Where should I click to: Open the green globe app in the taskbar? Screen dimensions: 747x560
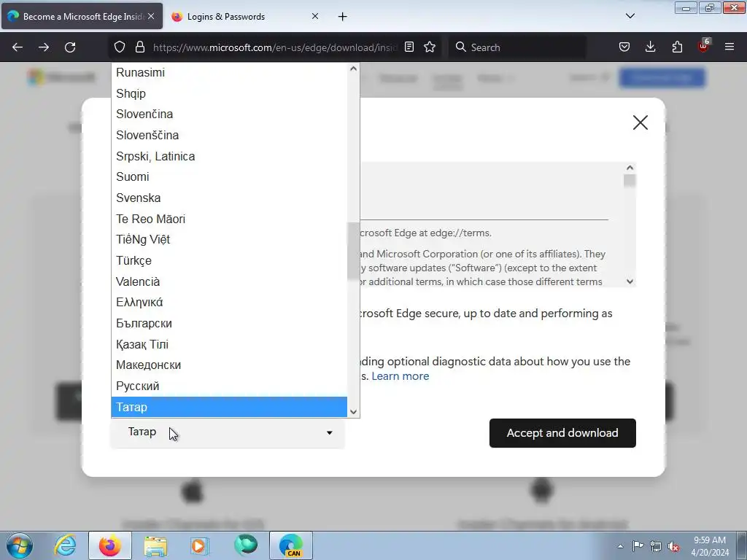coord(246,545)
